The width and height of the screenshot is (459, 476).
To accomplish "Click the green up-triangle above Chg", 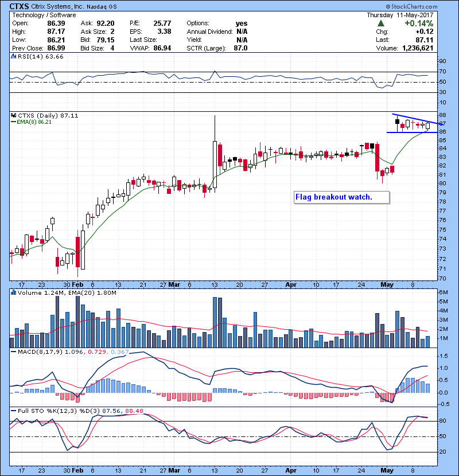I will [381, 24].
